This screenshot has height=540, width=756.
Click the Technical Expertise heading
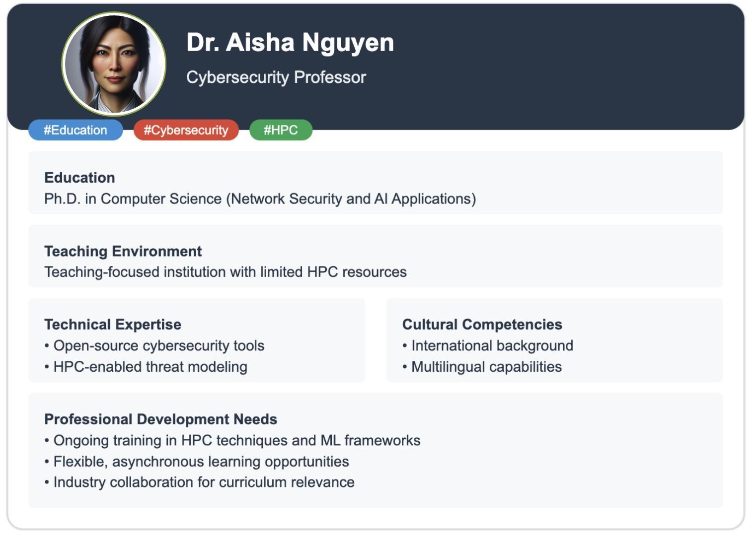click(x=113, y=325)
